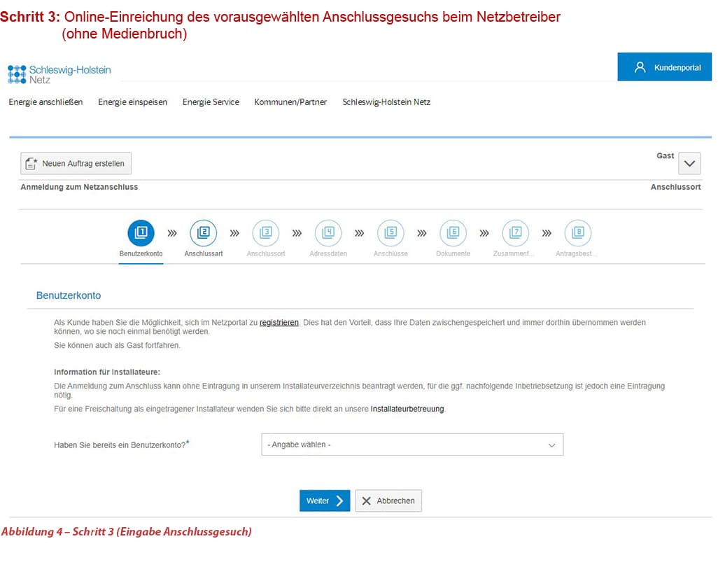Click the Weiter button
718x588 pixels.
(x=325, y=500)
